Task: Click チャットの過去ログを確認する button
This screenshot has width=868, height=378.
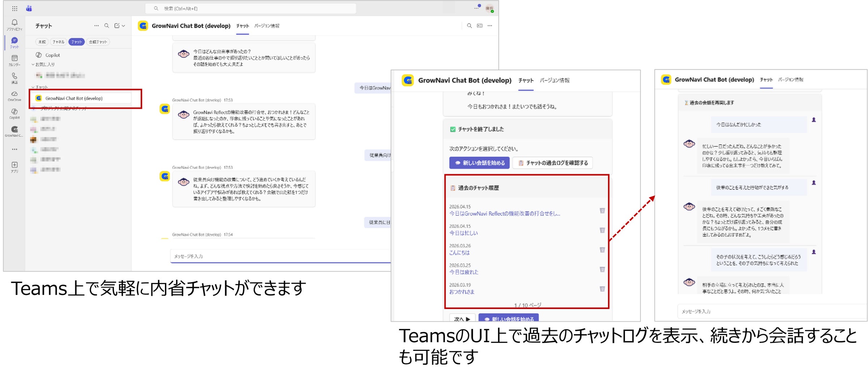Action: coord(553,163)
